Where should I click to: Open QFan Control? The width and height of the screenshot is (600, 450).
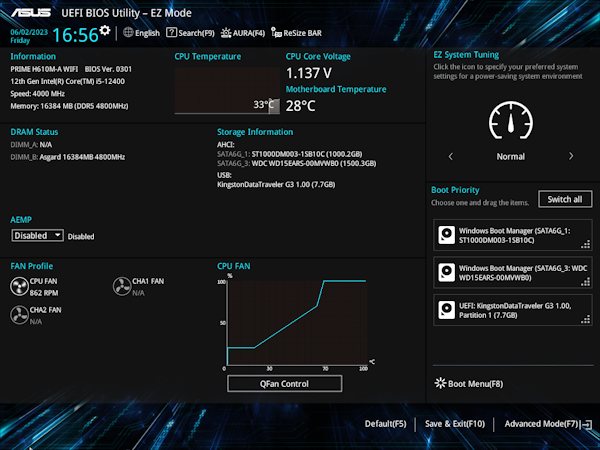(284, 383)
